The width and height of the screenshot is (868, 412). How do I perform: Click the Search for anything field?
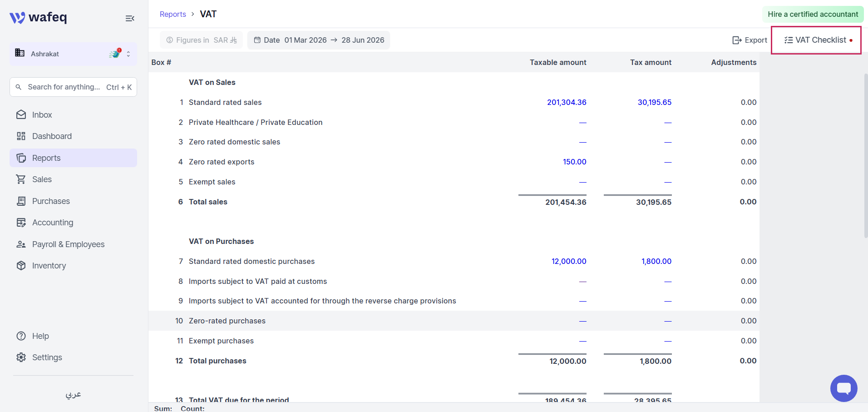click(x=73, y=87)
